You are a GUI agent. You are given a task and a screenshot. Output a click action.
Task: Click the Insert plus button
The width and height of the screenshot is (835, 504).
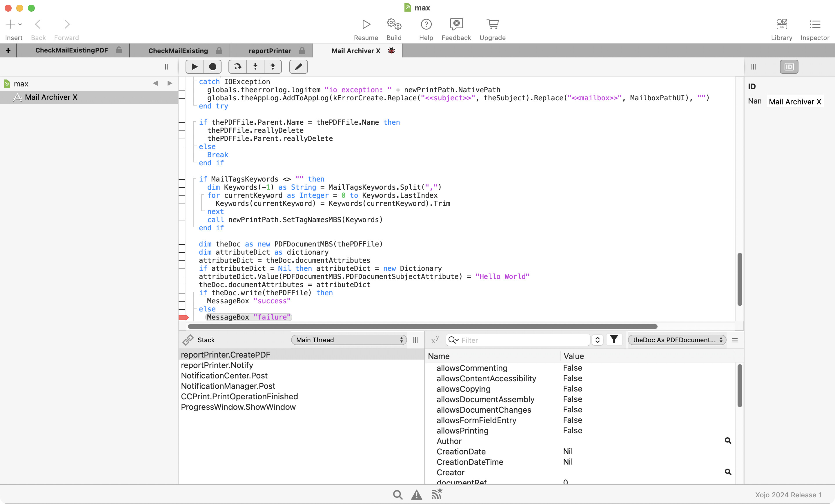[10, 24]
